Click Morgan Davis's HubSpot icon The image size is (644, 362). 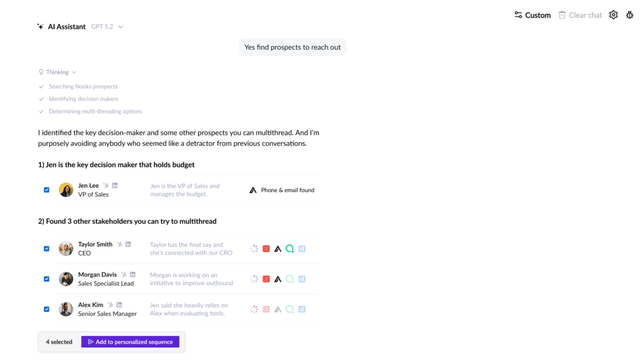tap(123, 274)
